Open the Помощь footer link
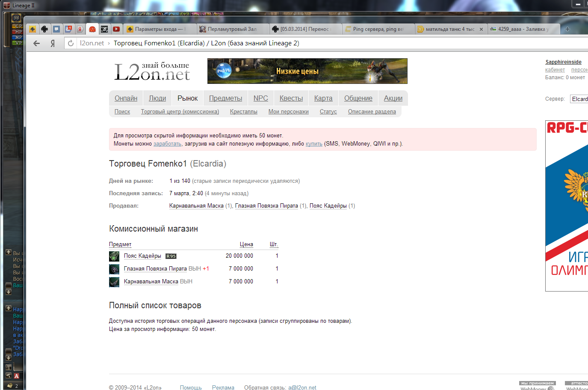This screenshot has width=588, height=390. (191, 387)
